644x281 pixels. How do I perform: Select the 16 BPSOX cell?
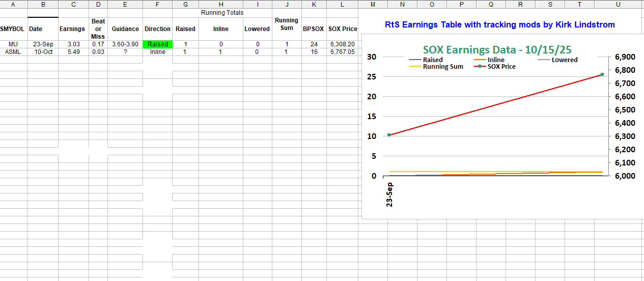pos(314,52)
